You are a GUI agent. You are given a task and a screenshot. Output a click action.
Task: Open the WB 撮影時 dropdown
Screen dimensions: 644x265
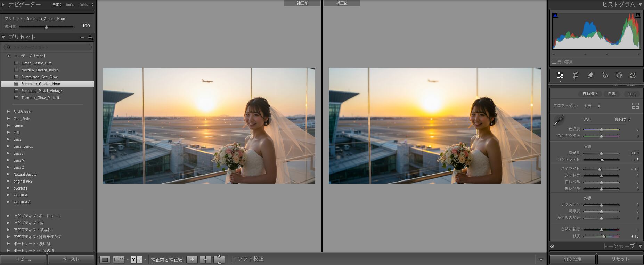tap(622, 120)
